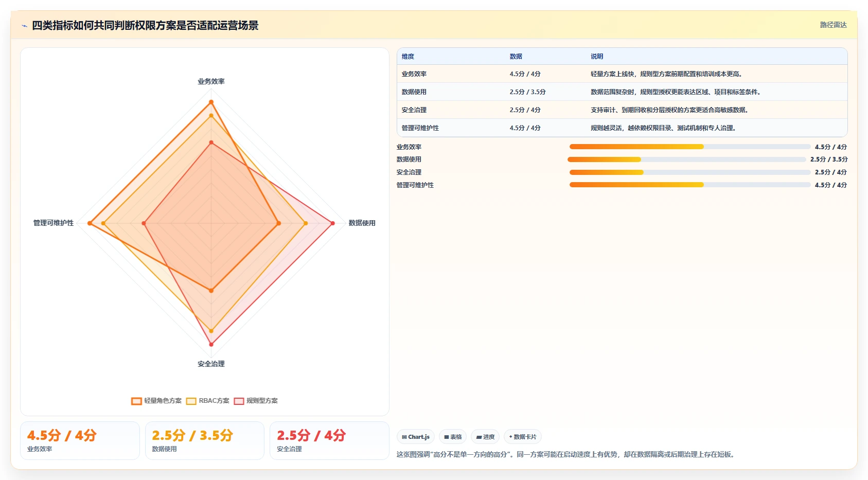This screenshot has width=868, height=480.
Task: Click the 业务效率 progress bar
Action: (690, 147)
